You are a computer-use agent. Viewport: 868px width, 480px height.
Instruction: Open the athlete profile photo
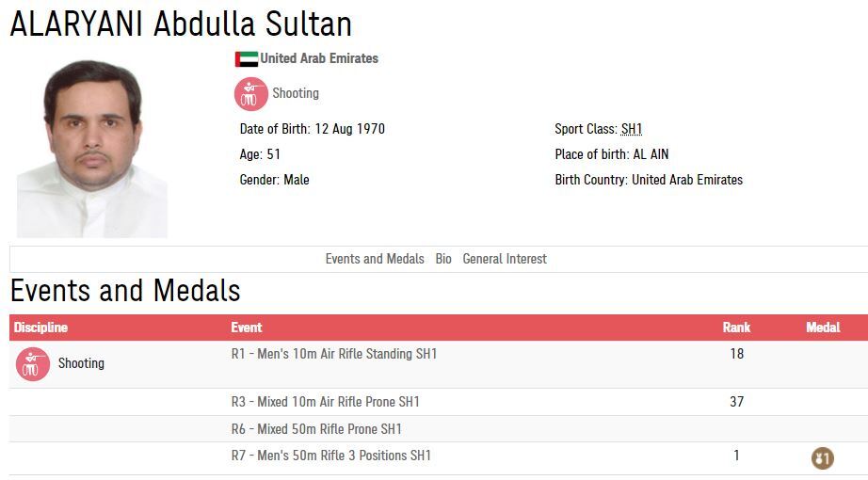pos(92,147)
